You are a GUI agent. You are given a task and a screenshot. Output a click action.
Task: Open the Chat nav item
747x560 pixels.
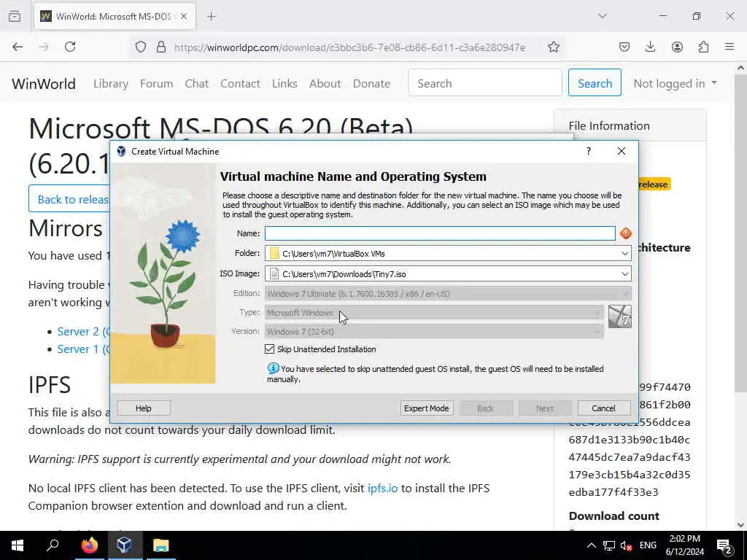pos(197,83)
